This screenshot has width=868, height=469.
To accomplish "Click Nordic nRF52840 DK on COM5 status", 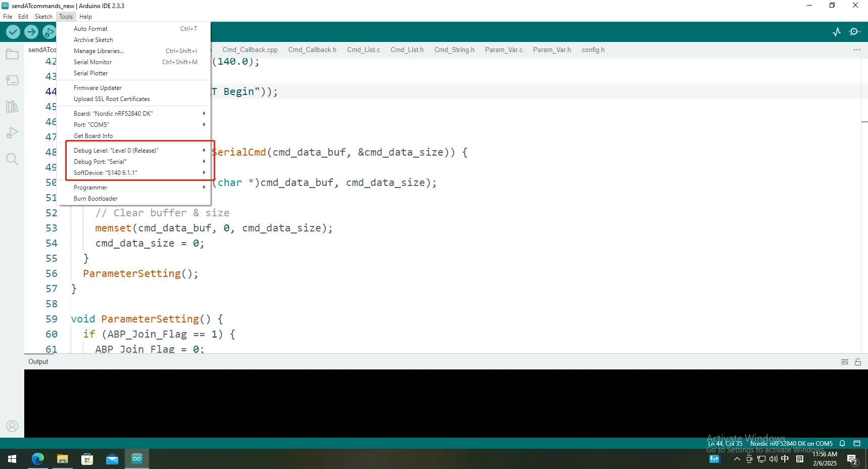I will [791, 443].
